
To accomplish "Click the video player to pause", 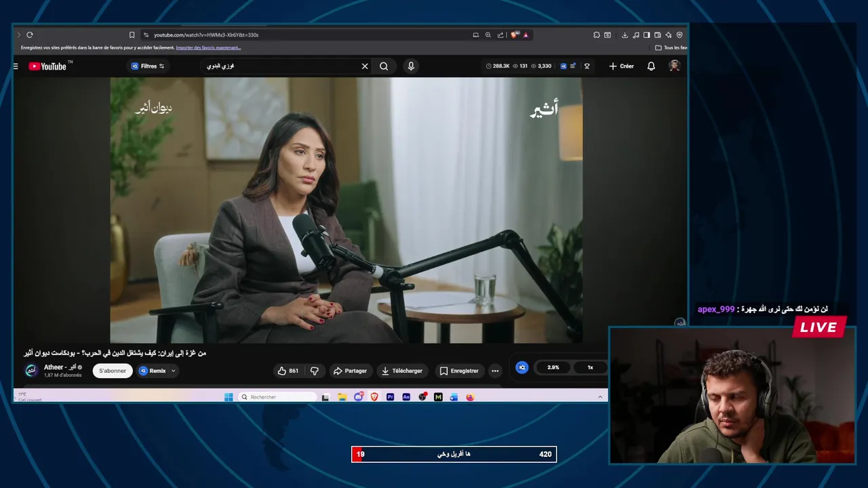I will pos(346,210).
